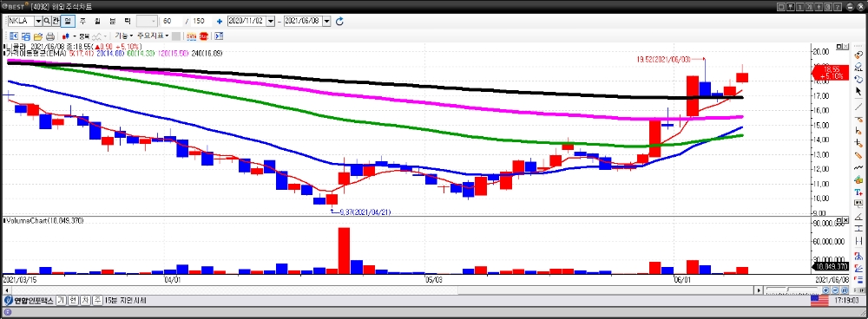Click the zoom in plus button
Screen dimensions: 868x319
point(825,290)
